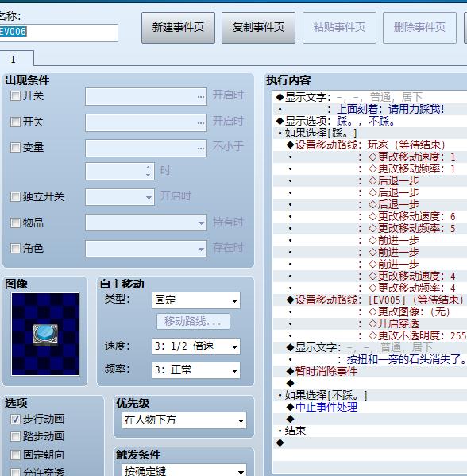Open the 频率 dropdown showing 正常

[x=196, y=370]
